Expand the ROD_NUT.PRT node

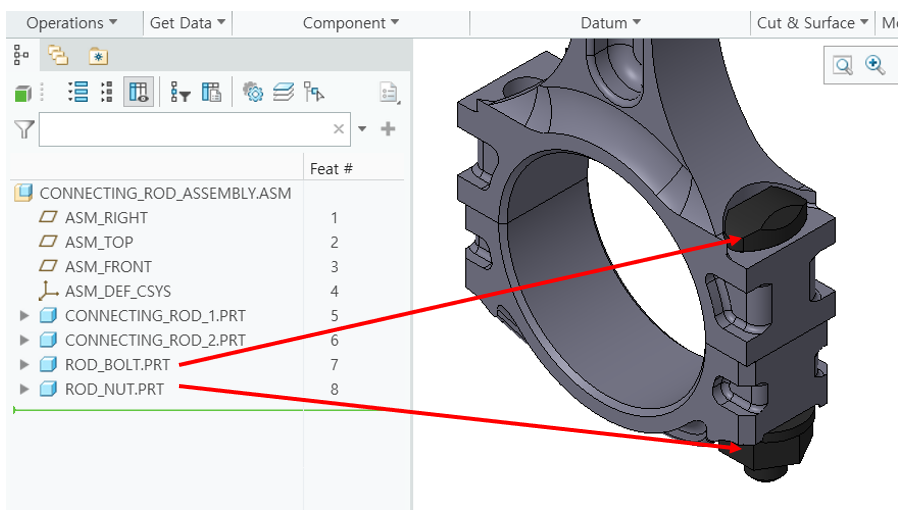[x=24, y=390]
